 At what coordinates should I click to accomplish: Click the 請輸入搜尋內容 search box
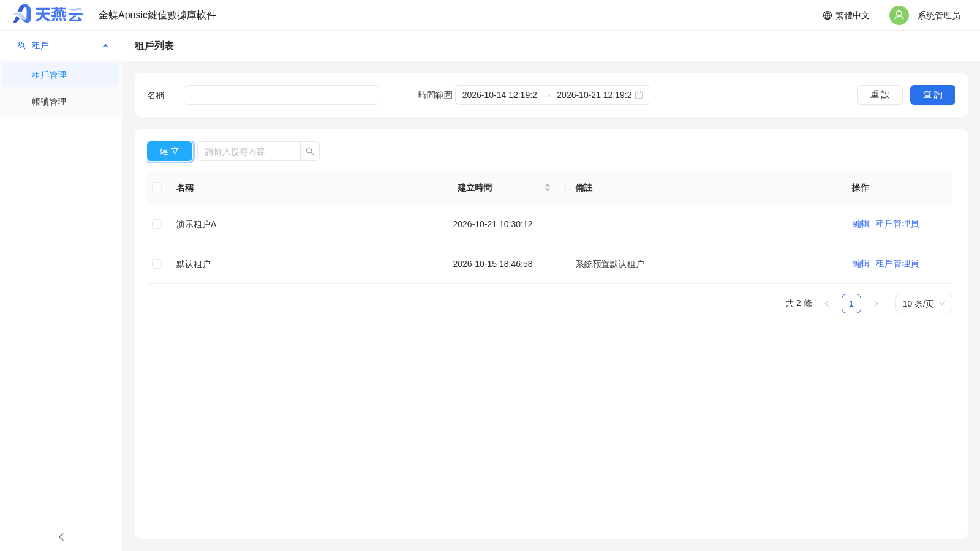pyautogui.click(x=249, y=151)
